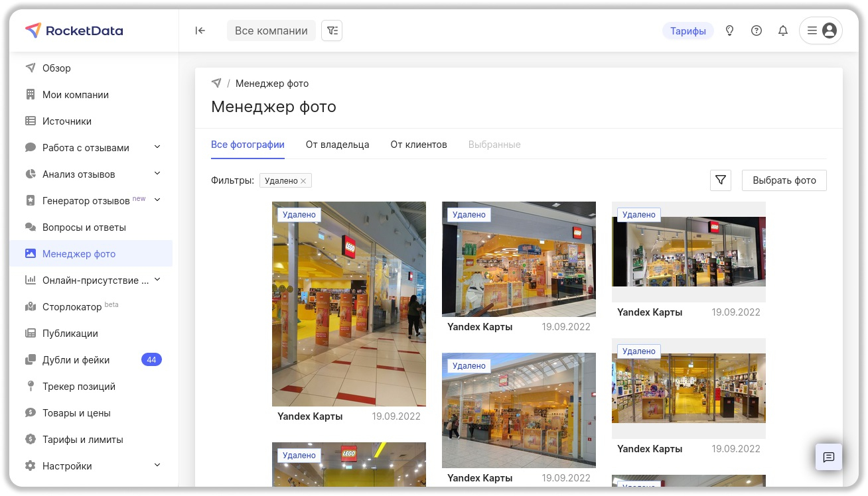
Task: Click the Мои компании building icon
Action: click(x=31, y=94)
